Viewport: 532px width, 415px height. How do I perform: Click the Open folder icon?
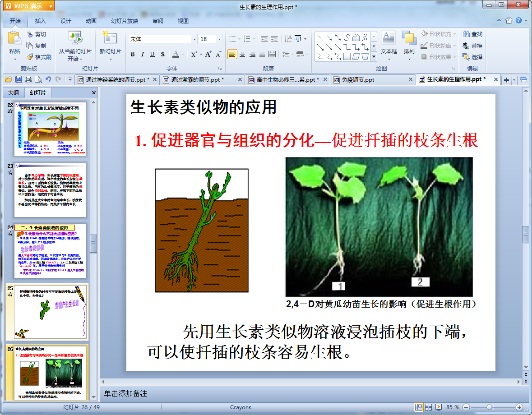9,79
